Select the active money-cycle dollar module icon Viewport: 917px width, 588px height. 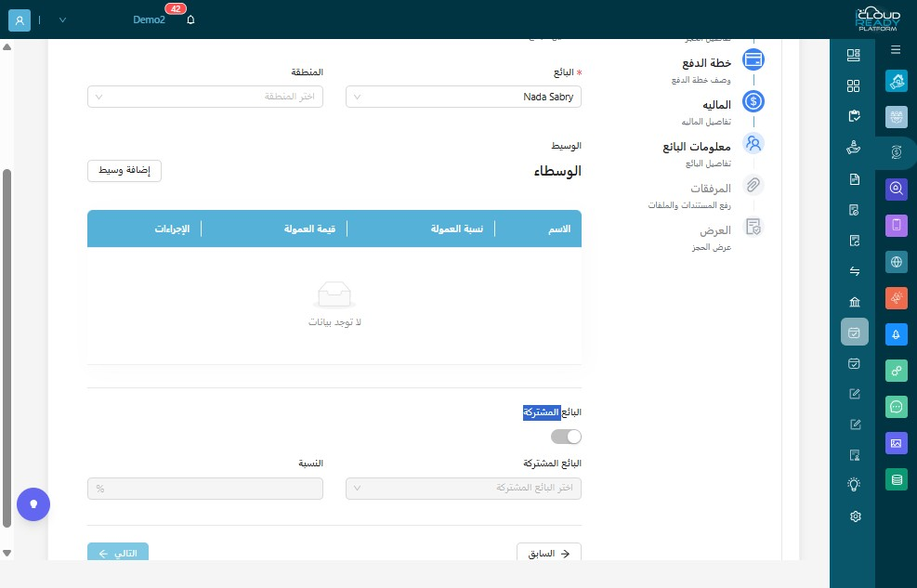[x=896, y=152]
